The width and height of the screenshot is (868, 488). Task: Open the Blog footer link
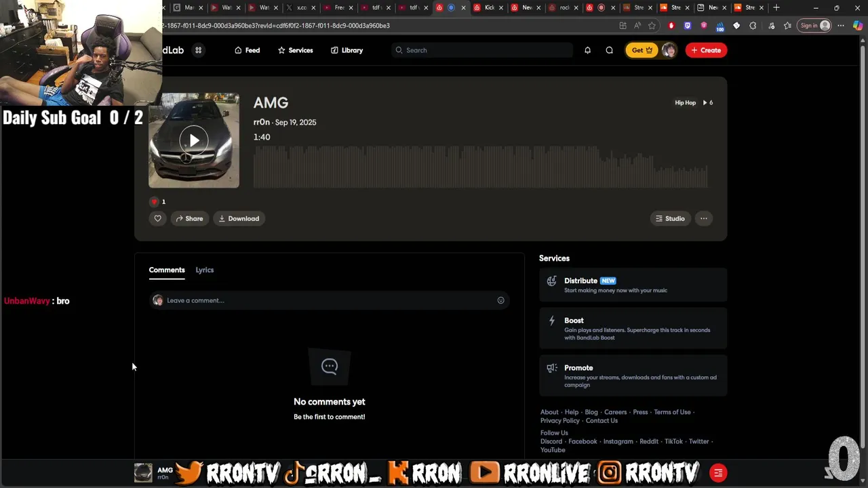(x=591, y=412)
